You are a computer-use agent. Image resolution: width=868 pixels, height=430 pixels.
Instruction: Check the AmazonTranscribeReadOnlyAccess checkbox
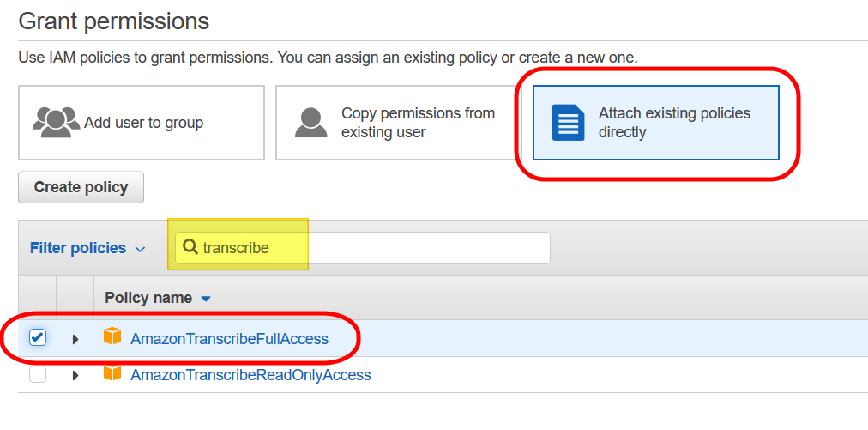pos(38,375)
